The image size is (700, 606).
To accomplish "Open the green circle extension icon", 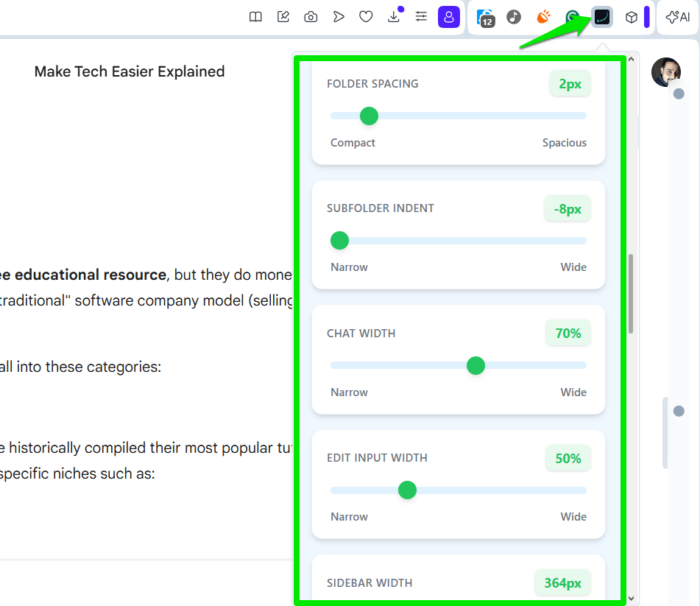I will 572,17.
